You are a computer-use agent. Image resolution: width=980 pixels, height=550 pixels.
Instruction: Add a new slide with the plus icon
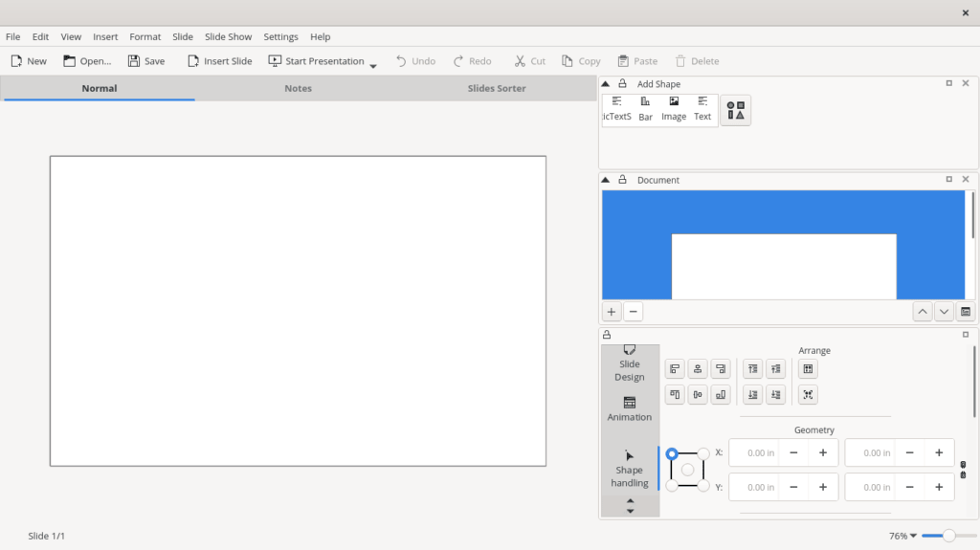pos(612,312)
